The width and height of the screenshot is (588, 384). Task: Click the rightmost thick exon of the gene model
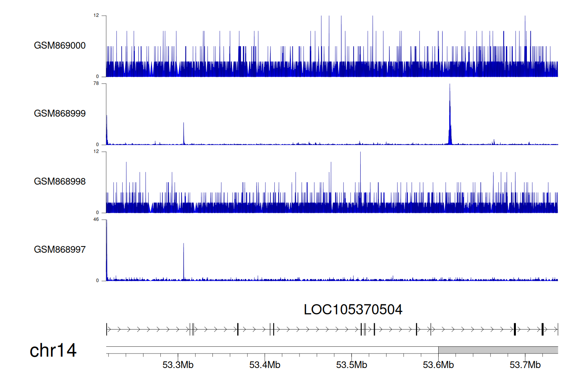pos(543,330)
